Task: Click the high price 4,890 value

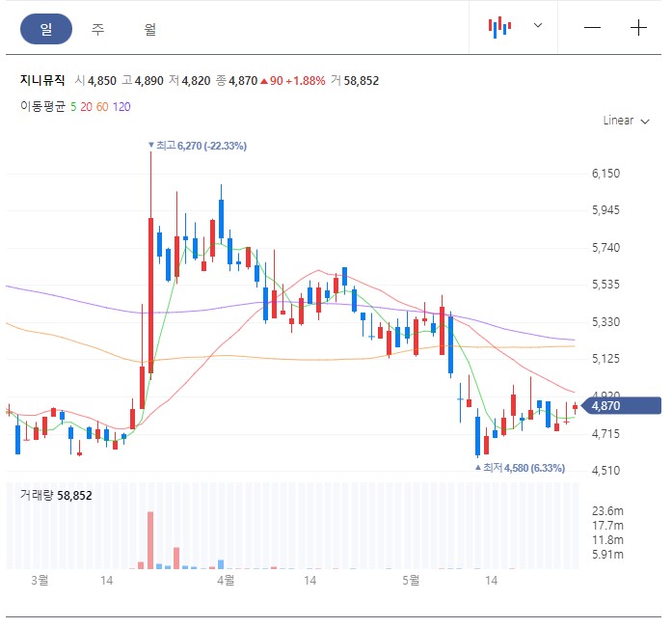Action: 149,81
